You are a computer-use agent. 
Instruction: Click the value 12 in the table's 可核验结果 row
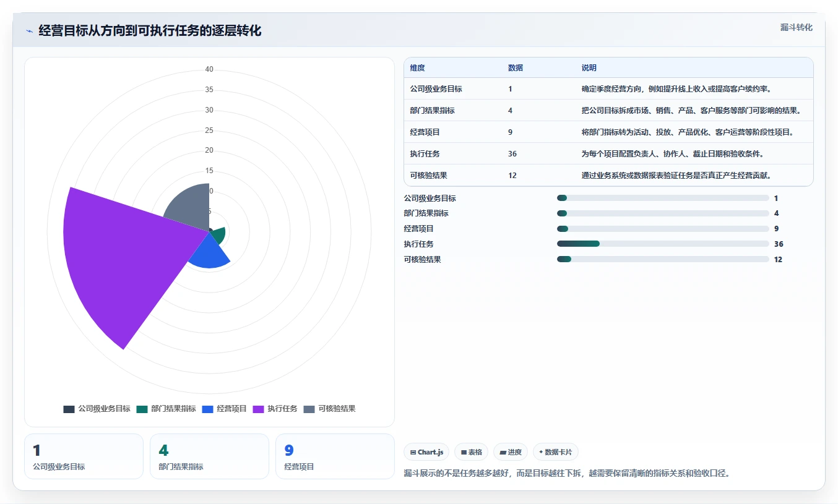[x=512, y=176]
